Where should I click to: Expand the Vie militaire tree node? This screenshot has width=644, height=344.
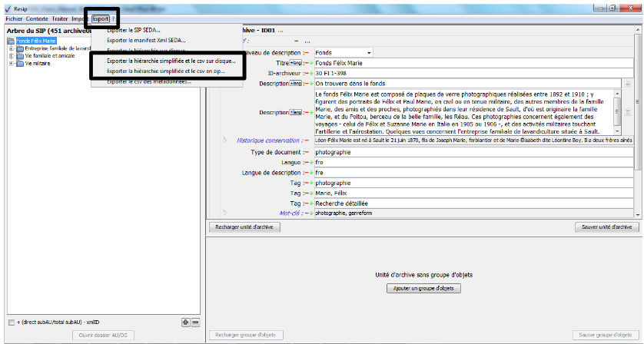tap(11, 64)
